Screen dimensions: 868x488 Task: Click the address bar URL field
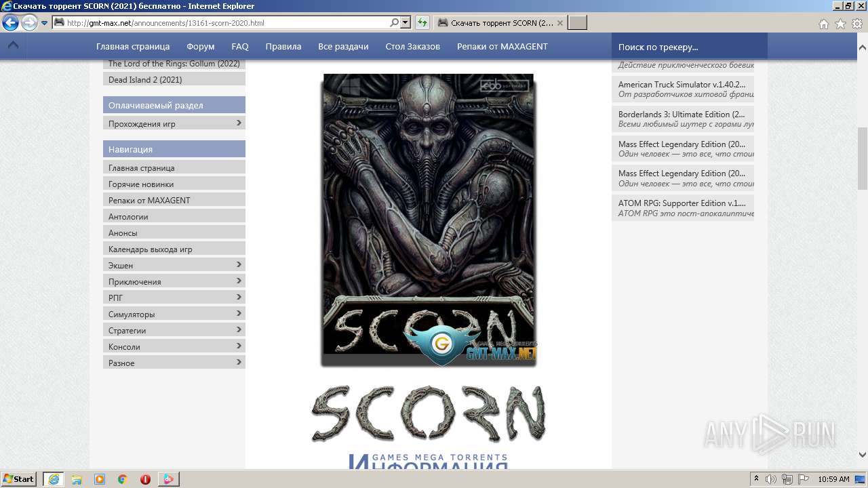click(227, 23)
